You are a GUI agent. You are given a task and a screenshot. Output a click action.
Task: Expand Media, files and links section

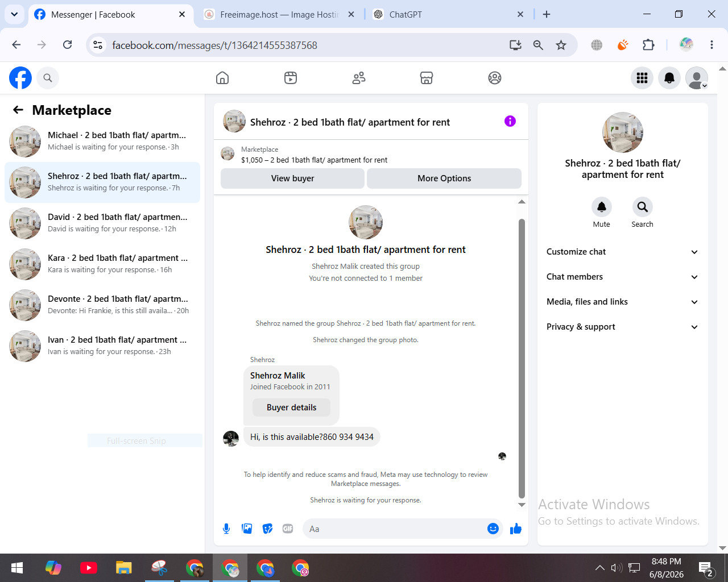tap(623, 302)
